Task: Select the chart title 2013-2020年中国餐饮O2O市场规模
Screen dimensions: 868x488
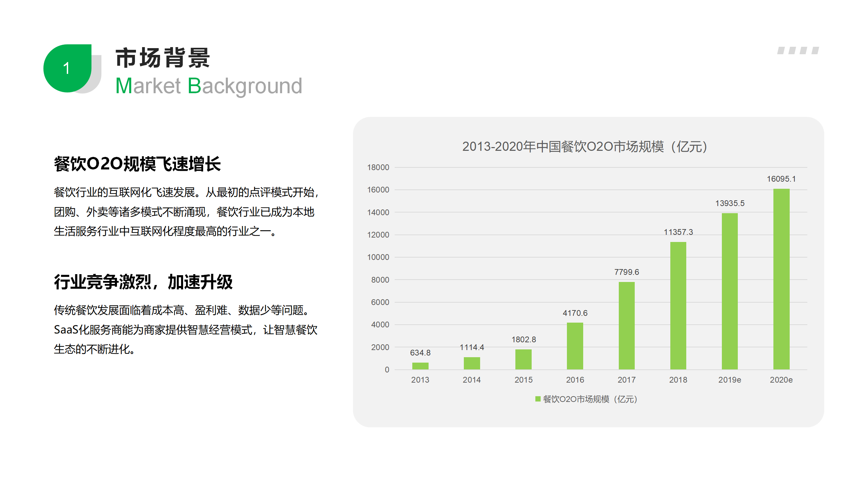Action: (x=585, y=147)
